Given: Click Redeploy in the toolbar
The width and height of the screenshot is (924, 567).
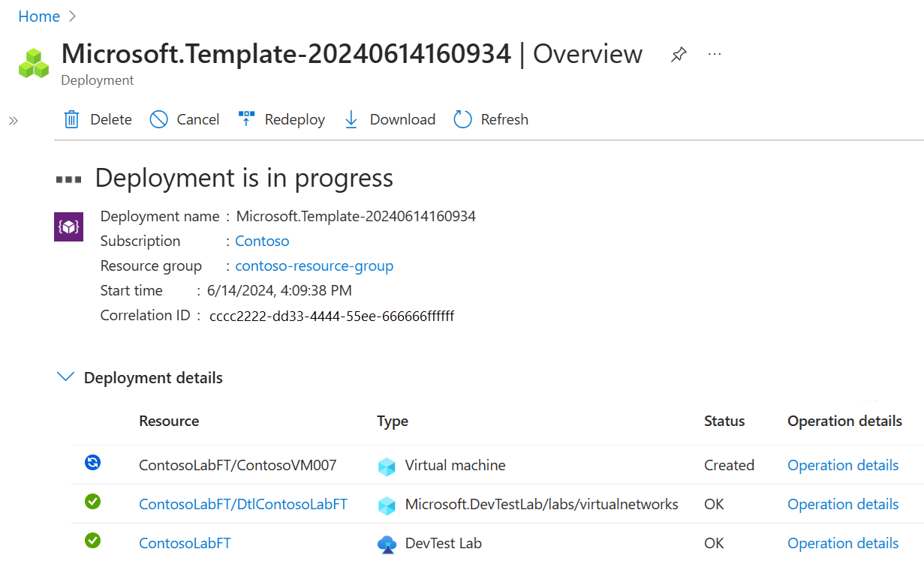Looking at the screenshot, I should click(x=281, y=120).
